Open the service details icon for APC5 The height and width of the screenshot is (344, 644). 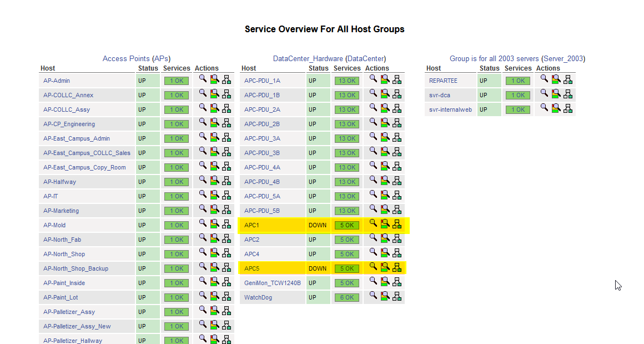(x=385, y=267)
